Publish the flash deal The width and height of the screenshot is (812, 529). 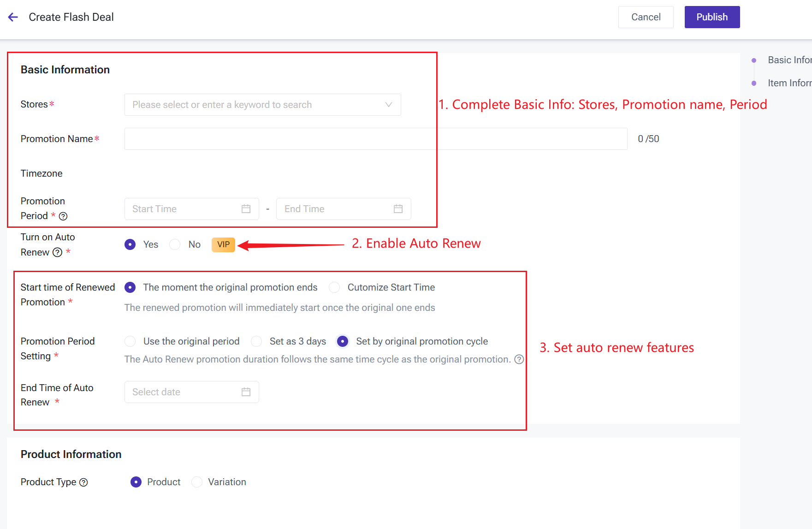pyautogui.click(x=712, y=17)
